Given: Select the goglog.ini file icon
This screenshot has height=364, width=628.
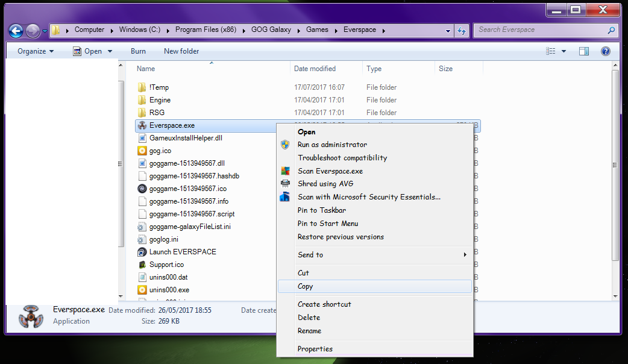Looking at the screenshot, I should 142,239.
